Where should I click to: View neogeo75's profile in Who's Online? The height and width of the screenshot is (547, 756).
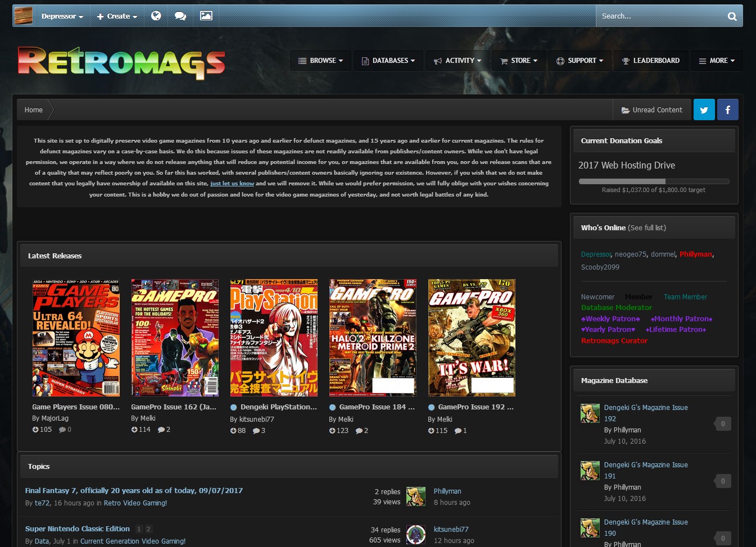(631, 254)
